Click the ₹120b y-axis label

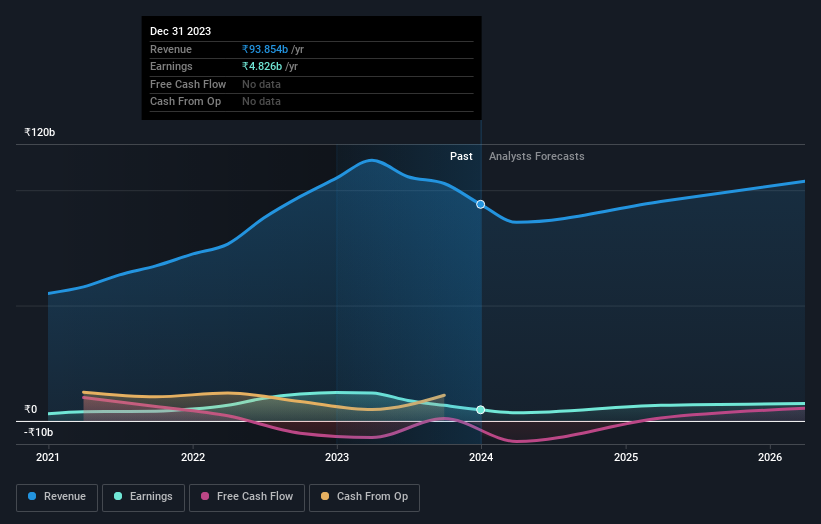(39, 132)
